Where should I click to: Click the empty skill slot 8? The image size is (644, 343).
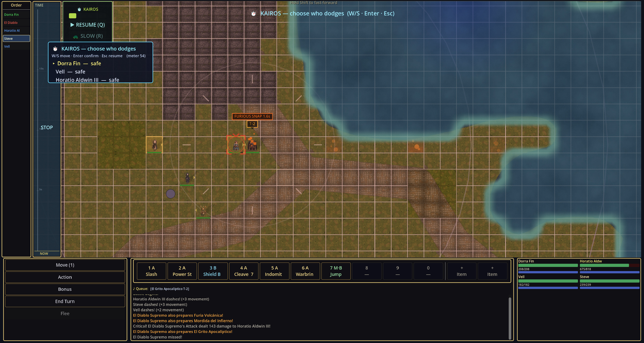click(x=367, y=271)
